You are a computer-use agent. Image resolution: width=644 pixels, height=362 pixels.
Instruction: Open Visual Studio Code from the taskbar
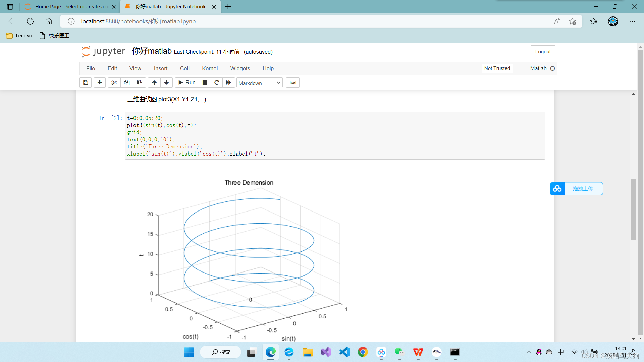344,352
